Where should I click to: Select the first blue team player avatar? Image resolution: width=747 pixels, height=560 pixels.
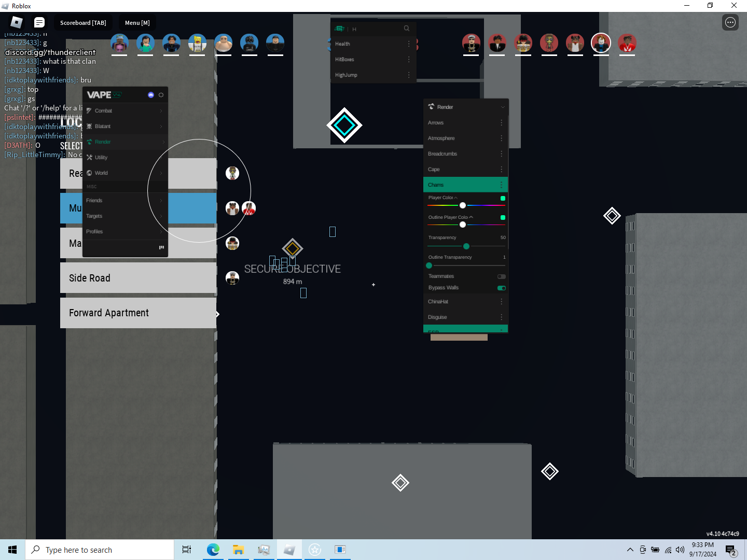tap(119, 44)
